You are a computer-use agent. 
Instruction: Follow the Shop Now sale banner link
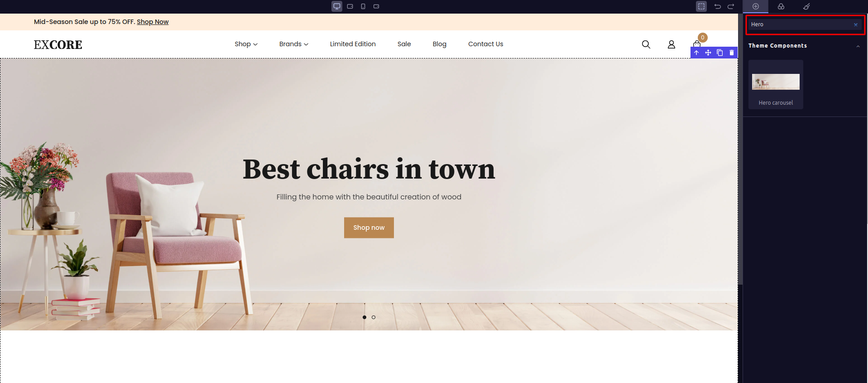pyautogui.click(x=153, y=22)
